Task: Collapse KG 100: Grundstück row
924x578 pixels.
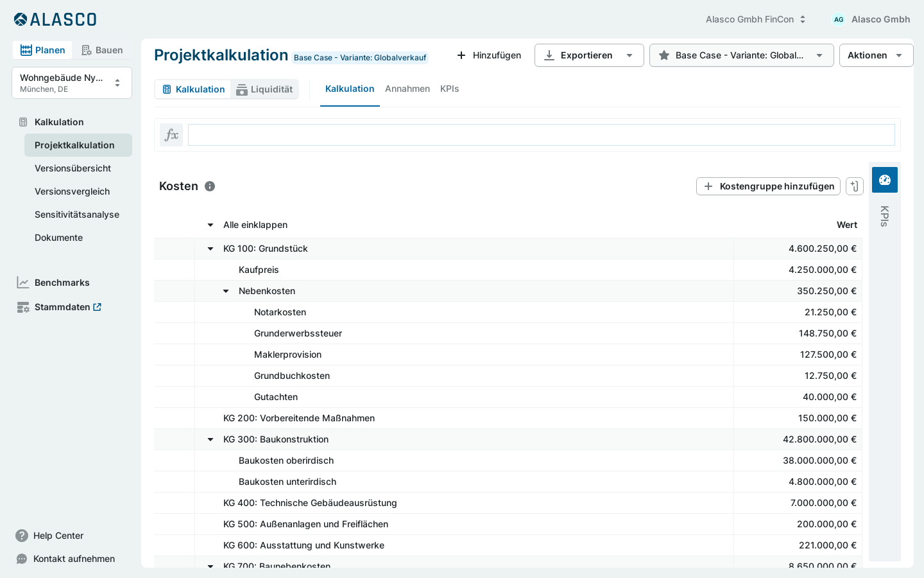Action: 210,249
